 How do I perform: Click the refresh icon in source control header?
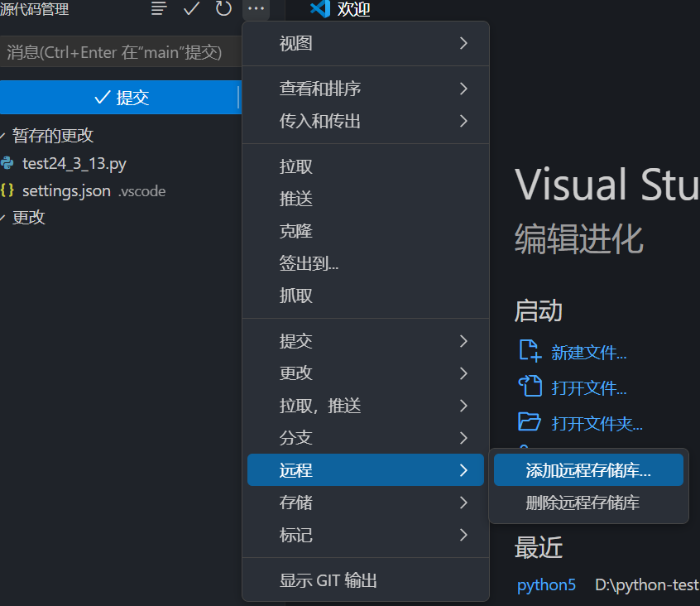point(223,8)
